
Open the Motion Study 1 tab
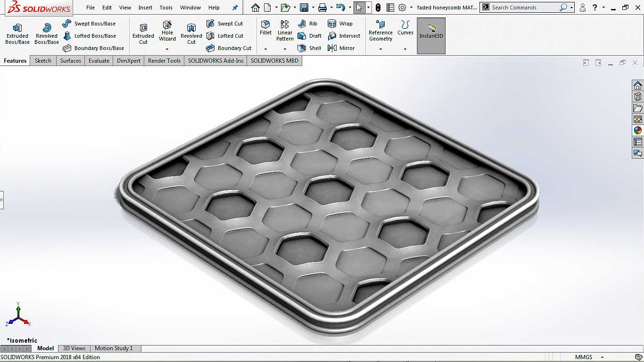tap(114, 348)
